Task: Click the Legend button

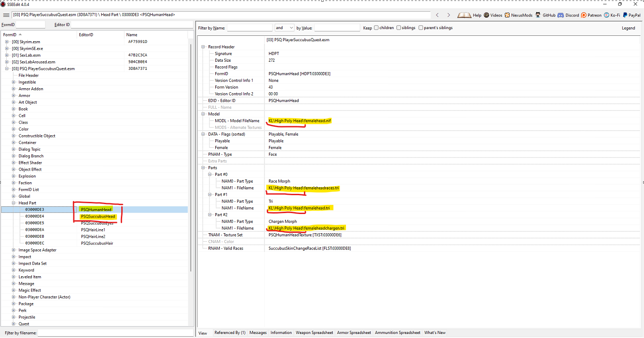Action: coord(628,28)
